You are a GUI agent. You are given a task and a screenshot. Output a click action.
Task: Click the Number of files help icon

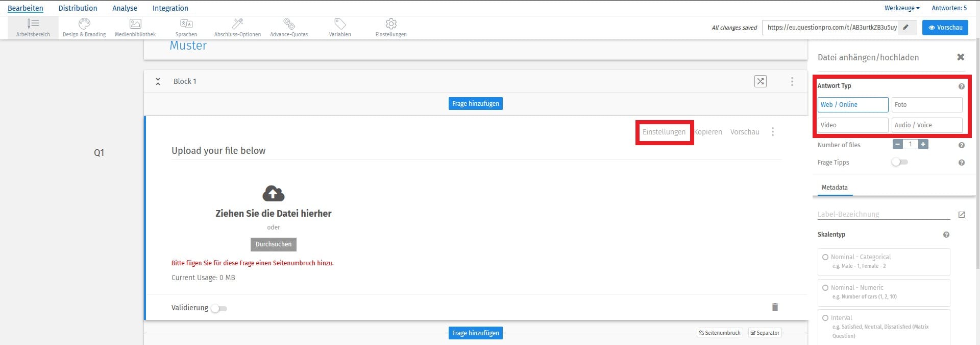click(x=962, y=145)
